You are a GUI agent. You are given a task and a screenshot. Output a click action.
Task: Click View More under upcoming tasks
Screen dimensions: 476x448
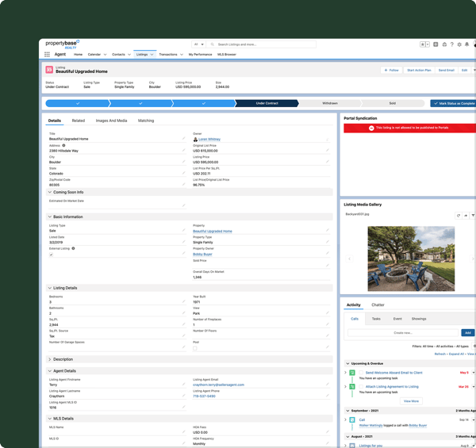point(411,401)
